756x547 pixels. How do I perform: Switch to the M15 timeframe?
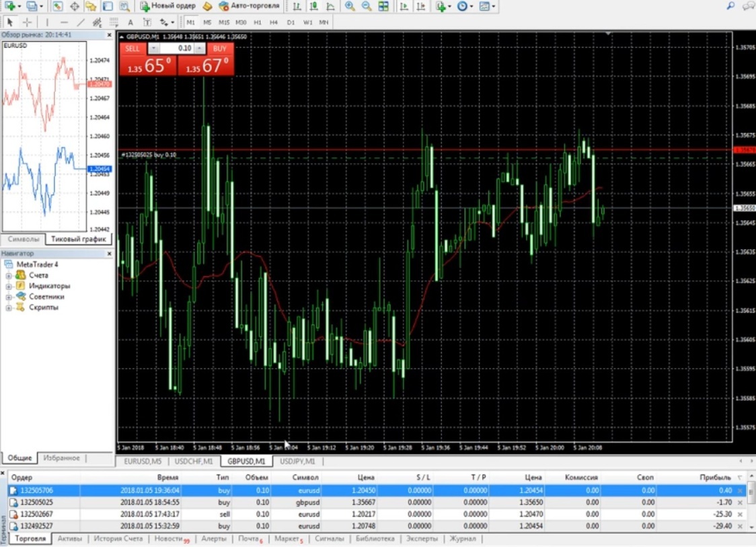pyautogui.click(x=224, y=22)
